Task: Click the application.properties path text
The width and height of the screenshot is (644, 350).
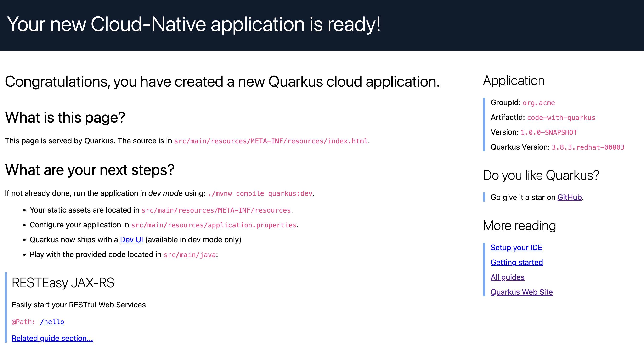Action: (x=214, y=225)
